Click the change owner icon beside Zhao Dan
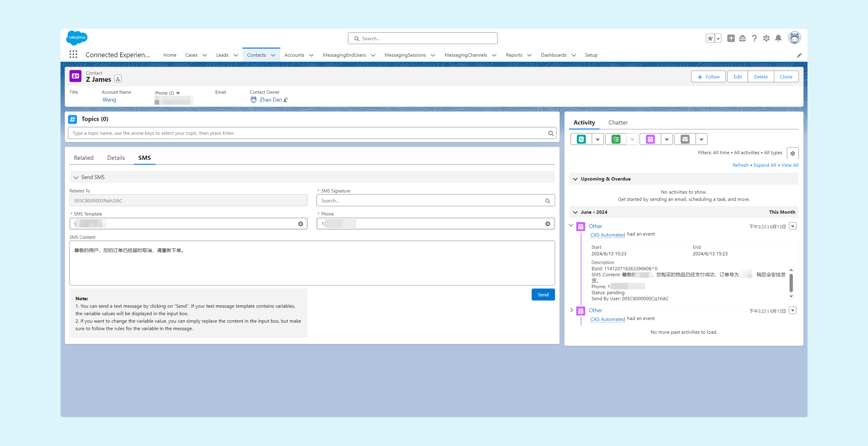The image size is (868, 446). point(286,100)
